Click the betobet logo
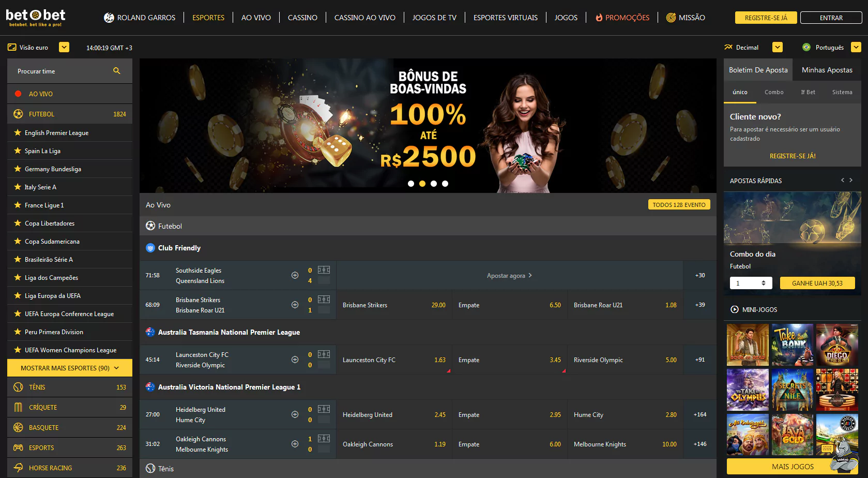The height and width of the screenshot is (478, 868). click(36, 18)
